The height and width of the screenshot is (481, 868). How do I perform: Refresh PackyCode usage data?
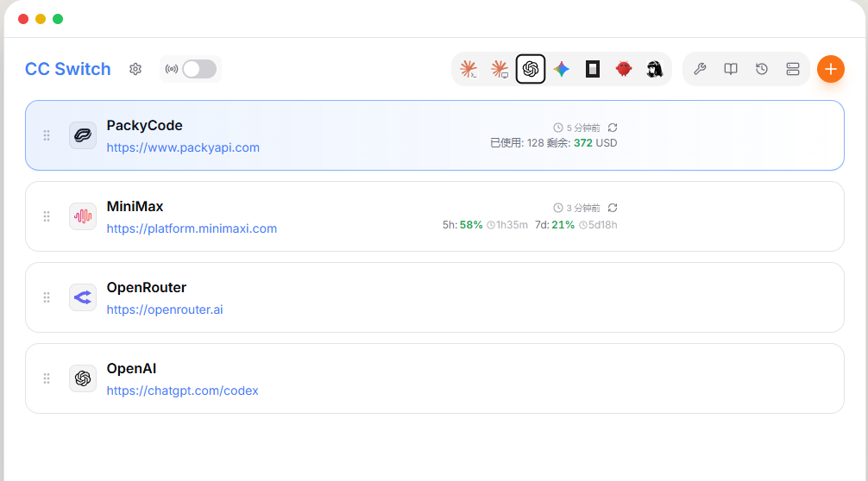pyautogui.click(x=613, y=128)
